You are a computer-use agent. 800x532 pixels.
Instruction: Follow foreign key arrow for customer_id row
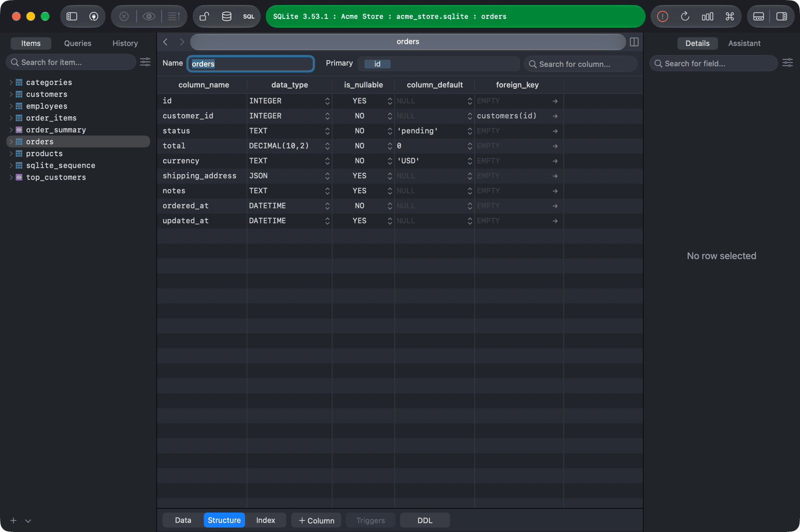click(x=555, y=116)
